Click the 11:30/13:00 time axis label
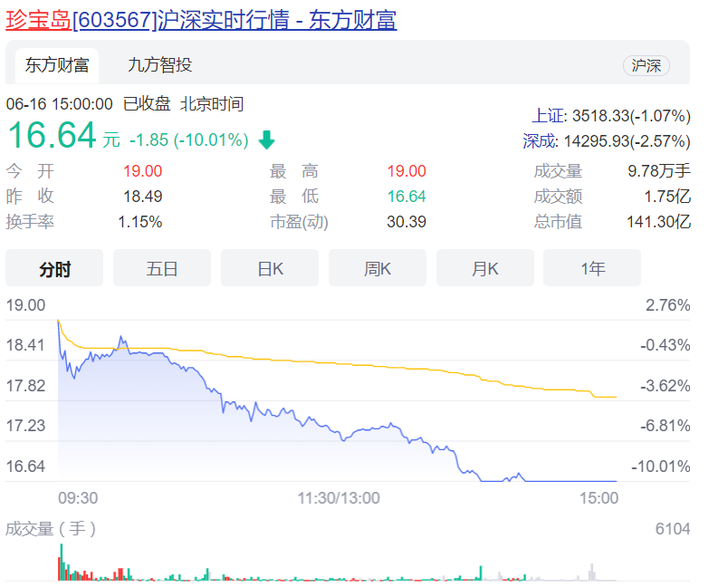The width and height of the screenshot is (728, 587). point(339,498)
